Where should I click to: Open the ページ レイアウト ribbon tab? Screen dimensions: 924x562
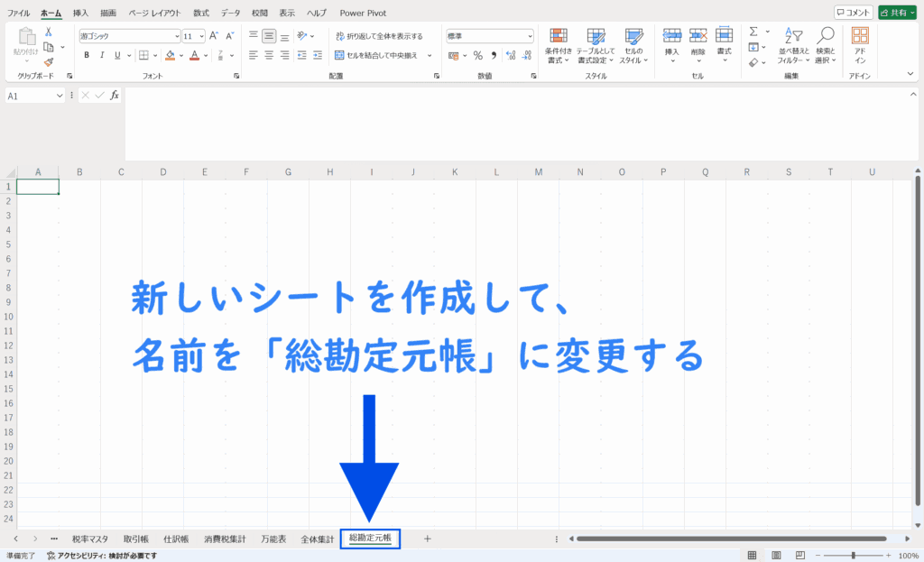(154, 13)
